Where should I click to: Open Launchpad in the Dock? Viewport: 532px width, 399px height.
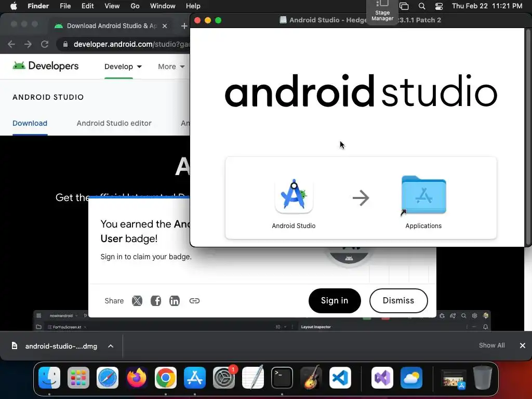point(78,378)
